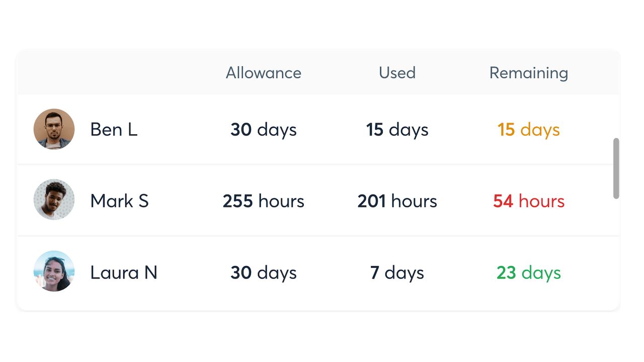Viewport: 644px width, 362px height.
Task: Click the orange 15 days remaining value
Action: [528, 130]
